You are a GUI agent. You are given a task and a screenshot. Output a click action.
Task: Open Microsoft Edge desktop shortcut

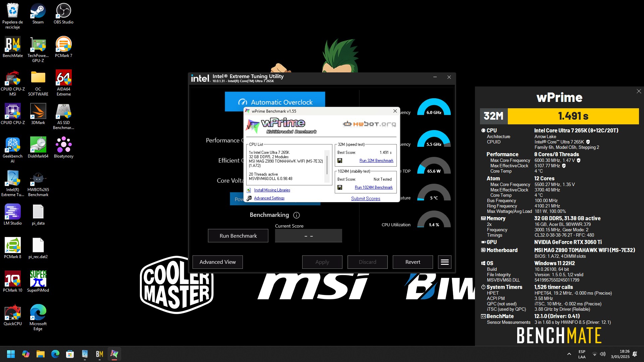pos(38,318)
